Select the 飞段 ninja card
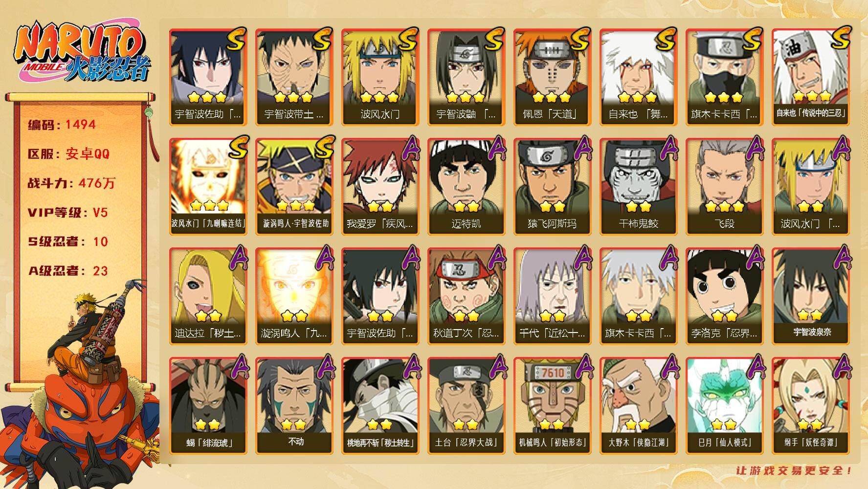This screenshot has width=868, height=489. pyautogui.click(x=724, y=186)
